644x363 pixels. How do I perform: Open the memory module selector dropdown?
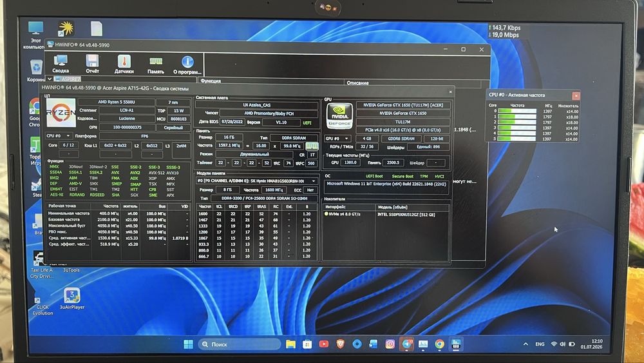click(257, 181)
